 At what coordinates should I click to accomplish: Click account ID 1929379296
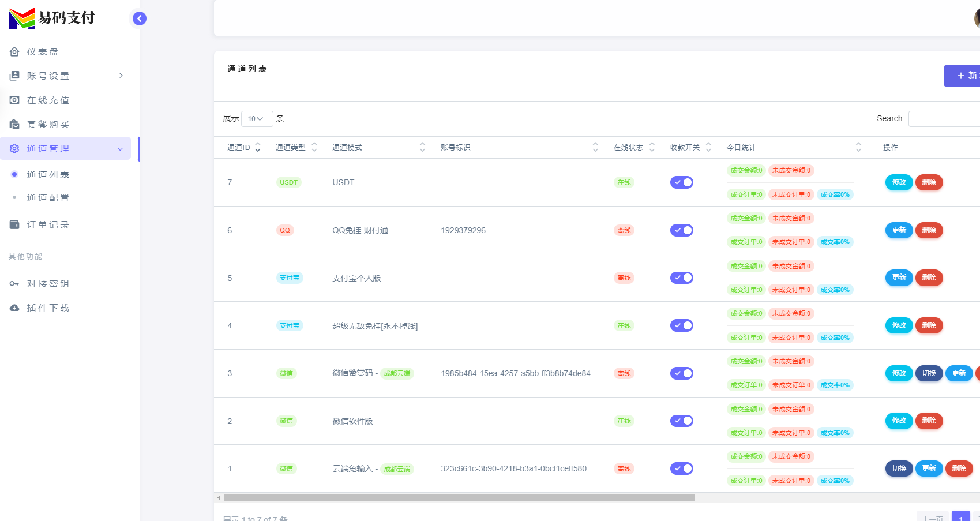pos(463,230)
